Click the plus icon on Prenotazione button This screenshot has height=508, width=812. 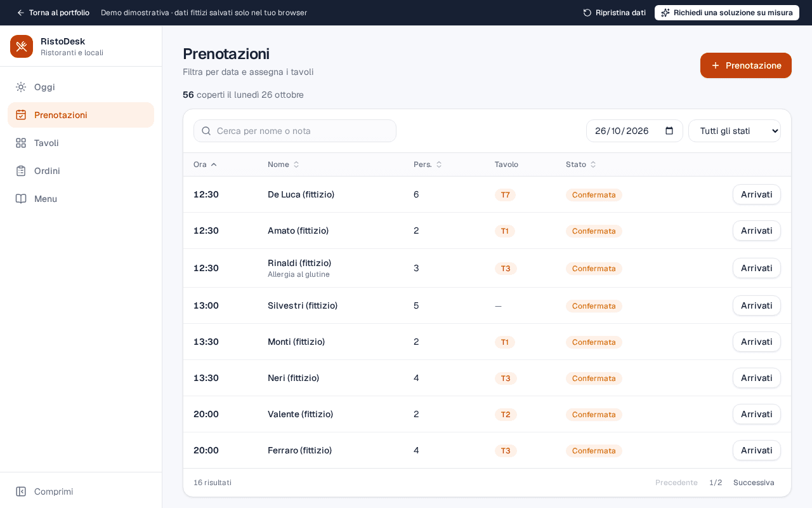[716, 65]
